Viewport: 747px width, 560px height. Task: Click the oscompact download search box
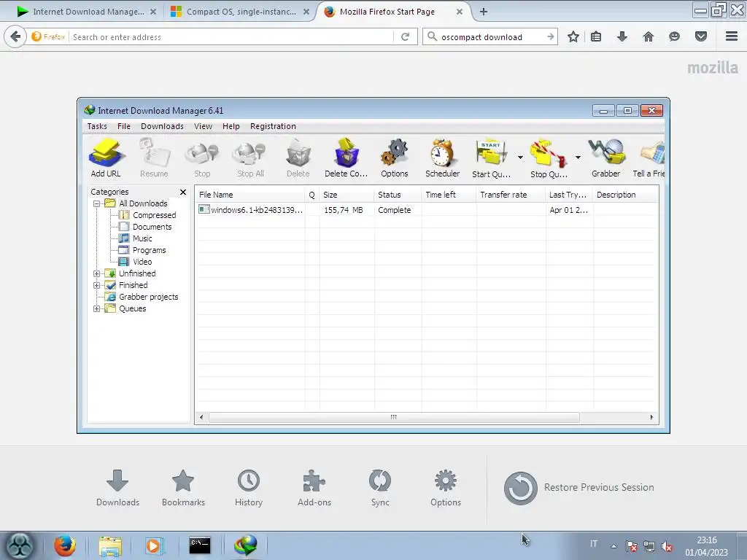coord(491,36)
